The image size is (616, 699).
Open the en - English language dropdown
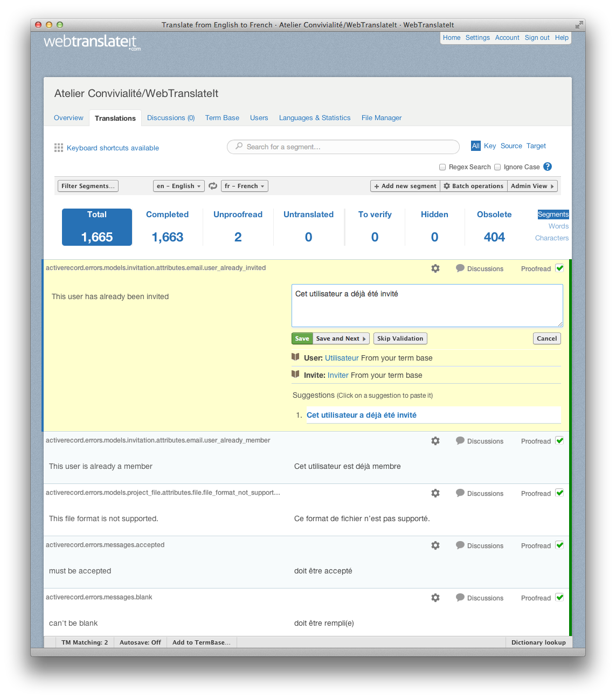point(179,186)
